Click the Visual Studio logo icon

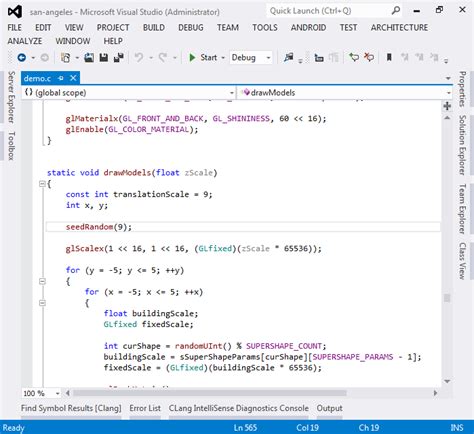(15, 12)
